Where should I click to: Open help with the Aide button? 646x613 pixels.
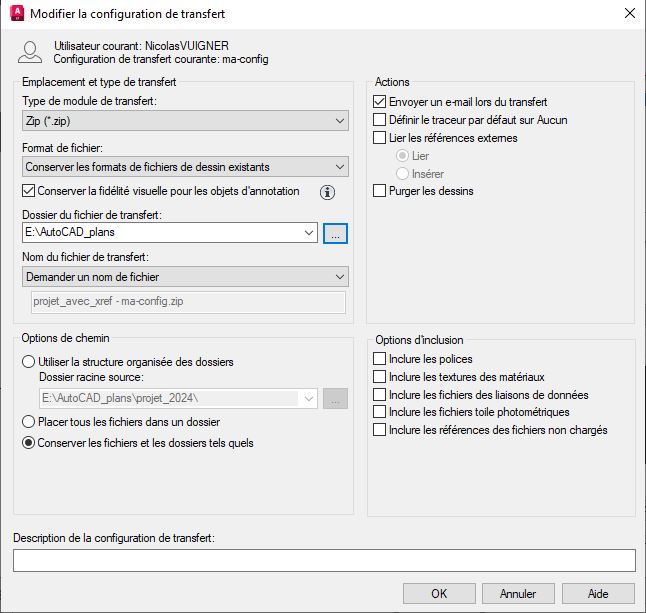point(598,593)
